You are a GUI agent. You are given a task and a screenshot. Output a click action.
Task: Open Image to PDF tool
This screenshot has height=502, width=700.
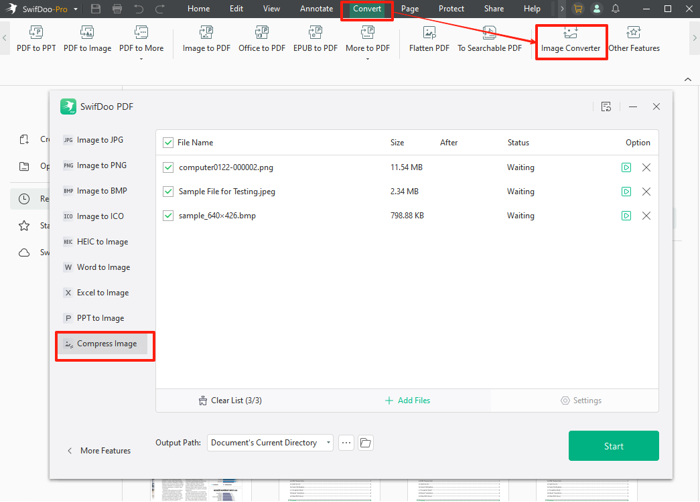coord(206,39)
